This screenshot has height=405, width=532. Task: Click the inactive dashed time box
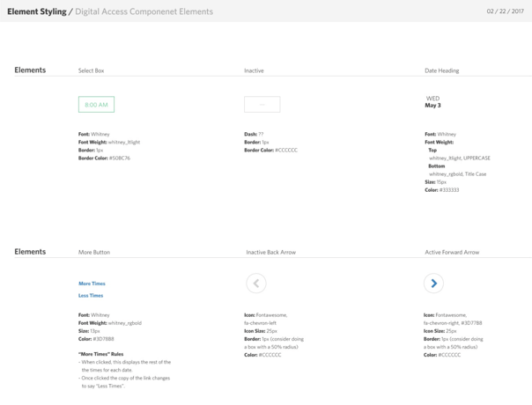click(x=262, y=105)
